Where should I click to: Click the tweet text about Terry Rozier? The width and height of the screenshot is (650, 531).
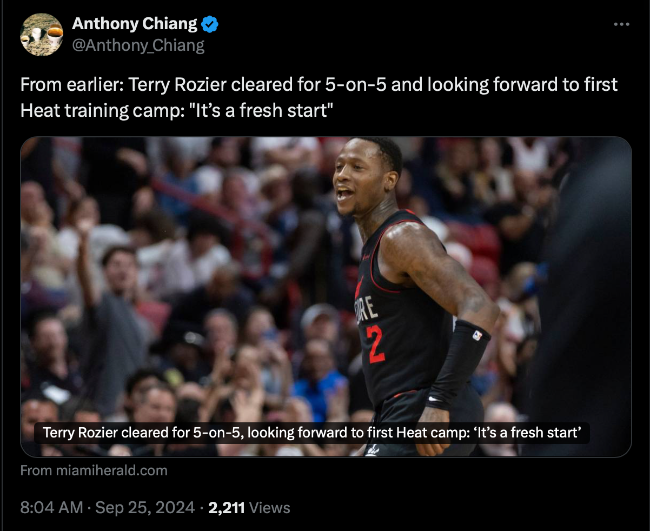point(319,97)
